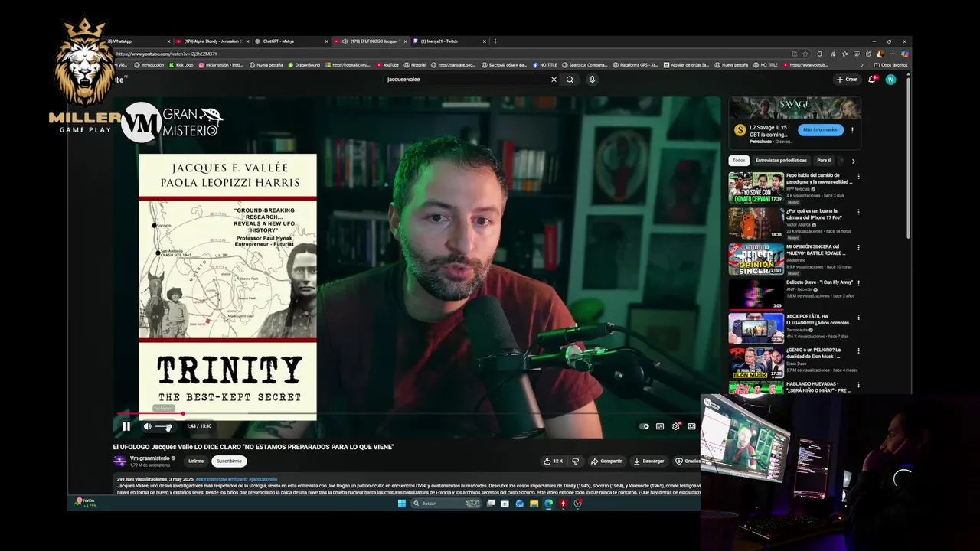Viewport: 980px width, 551px height.
Task: Open the Fepo habla del cambio video thumbnail
Action: point(756,187)
